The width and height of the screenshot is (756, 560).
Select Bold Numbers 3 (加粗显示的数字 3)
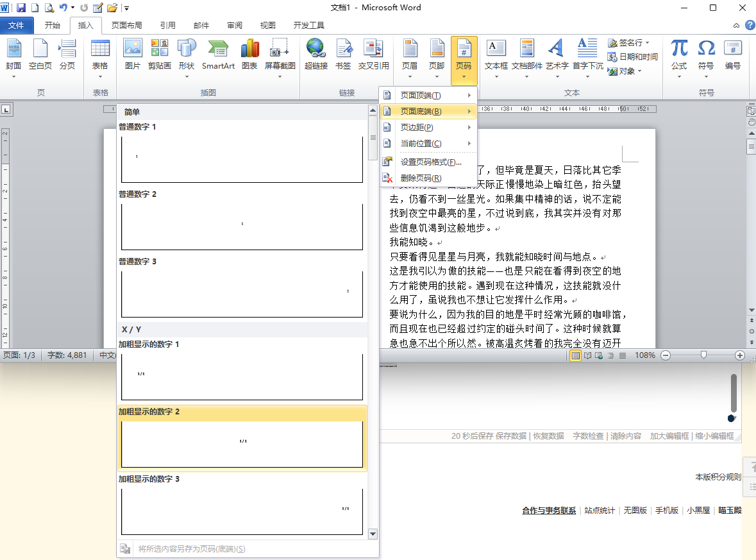(242, 505)
